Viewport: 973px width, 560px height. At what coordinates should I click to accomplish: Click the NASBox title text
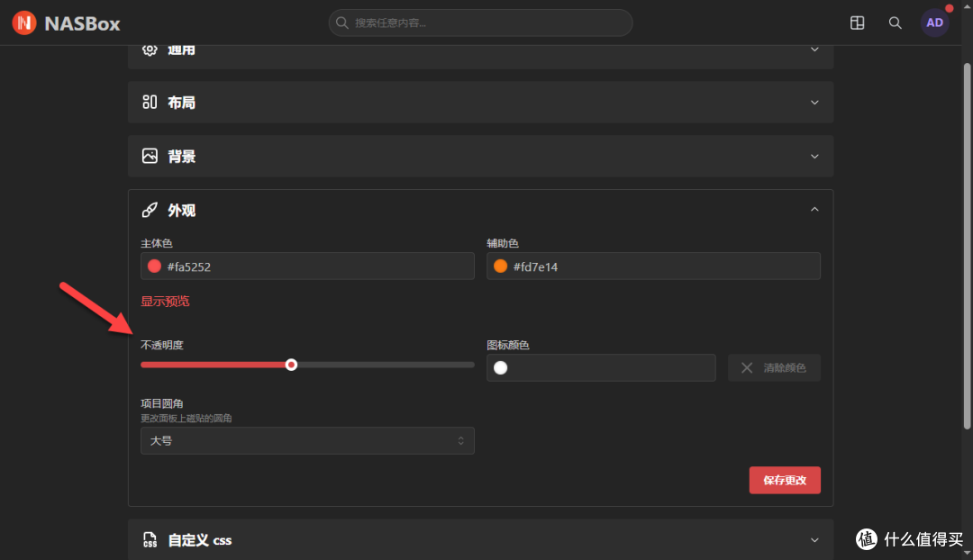click(x=83, y=23)
